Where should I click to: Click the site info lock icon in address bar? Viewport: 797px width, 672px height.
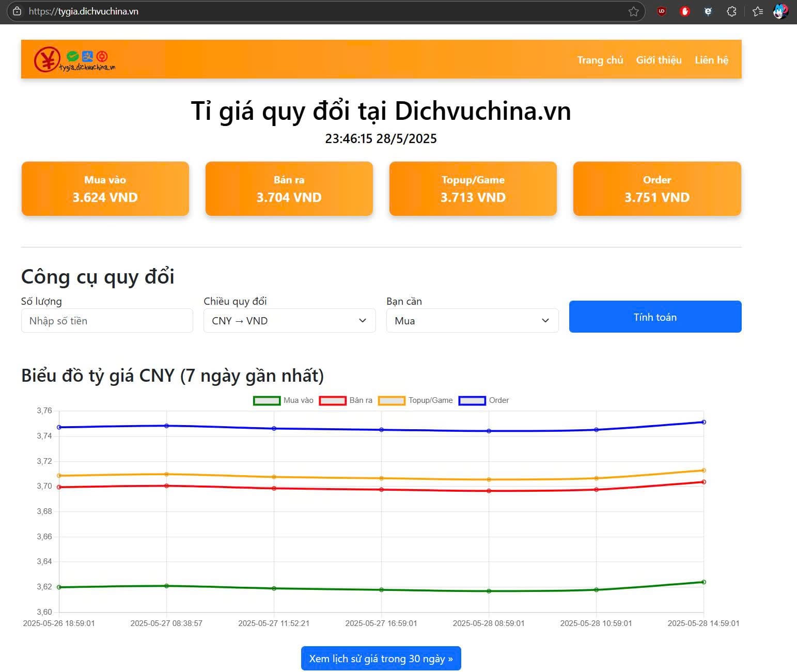[17, 11]
